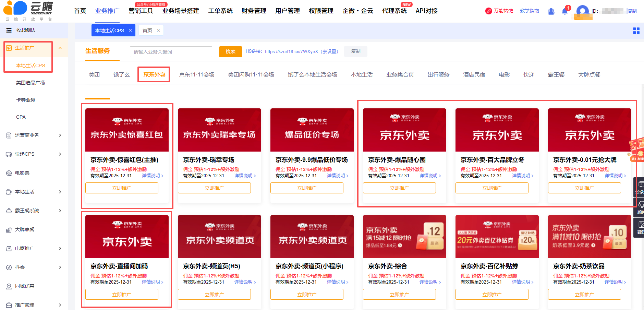Click the notification bell icon
The height and width of the screenshot is (310, 644).
[x=564, y=11]
